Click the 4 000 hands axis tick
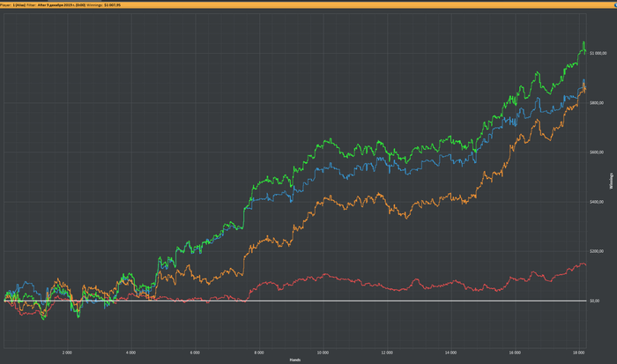617x364 pixels. coord(131,353)
